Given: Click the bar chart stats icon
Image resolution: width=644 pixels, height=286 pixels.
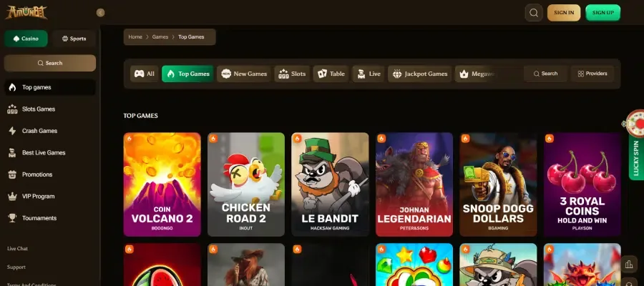Looking at the screenshot, I should 629,265.
